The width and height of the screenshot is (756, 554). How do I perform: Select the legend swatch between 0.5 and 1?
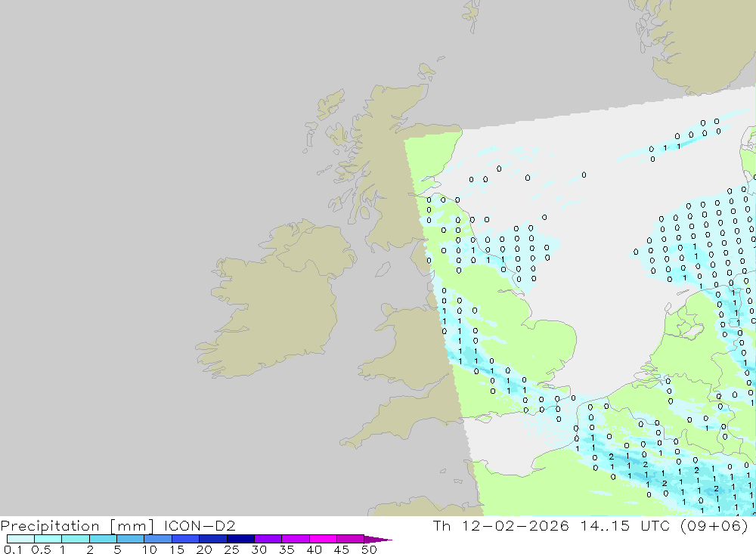click(48, 539)
